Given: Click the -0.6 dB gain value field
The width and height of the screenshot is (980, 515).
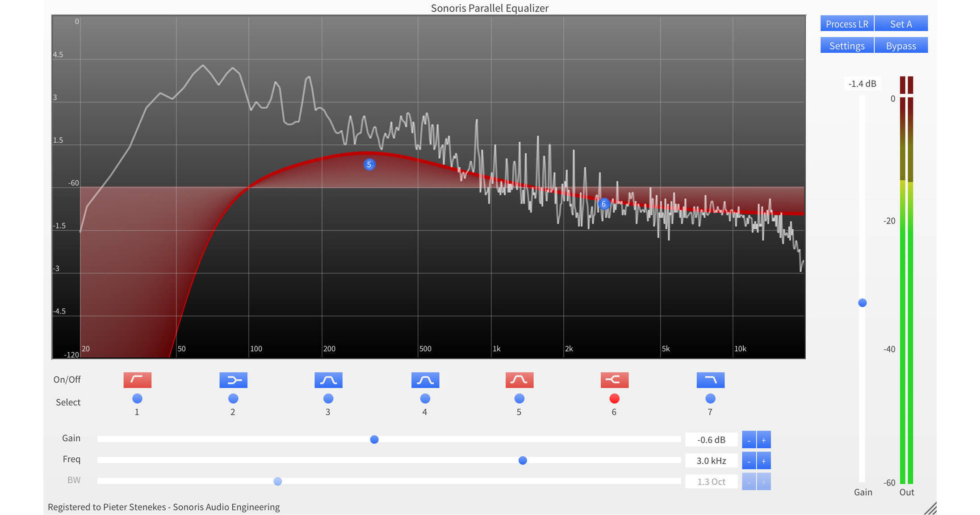Looking at the screenshot, I should click(x=711, y=440).
